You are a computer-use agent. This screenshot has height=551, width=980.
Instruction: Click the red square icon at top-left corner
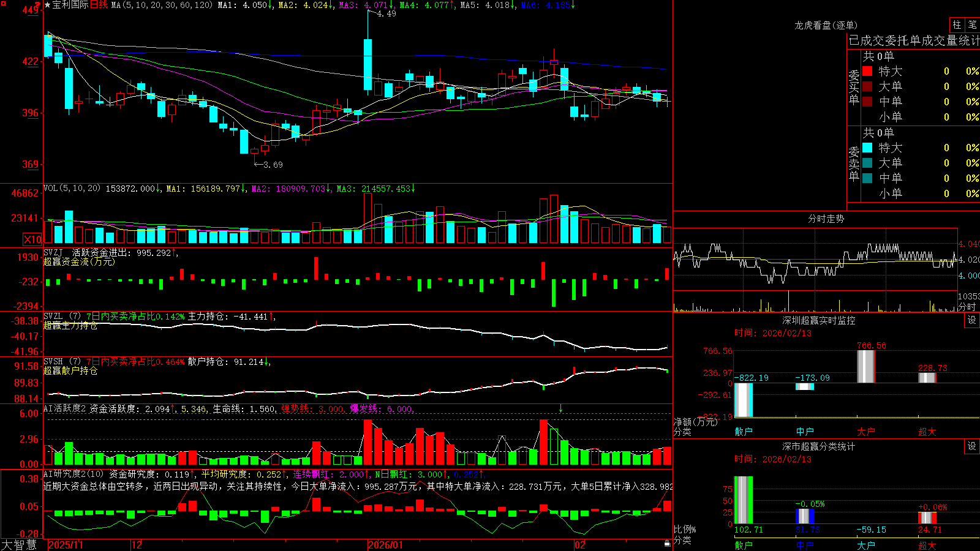tap(2, 2)
